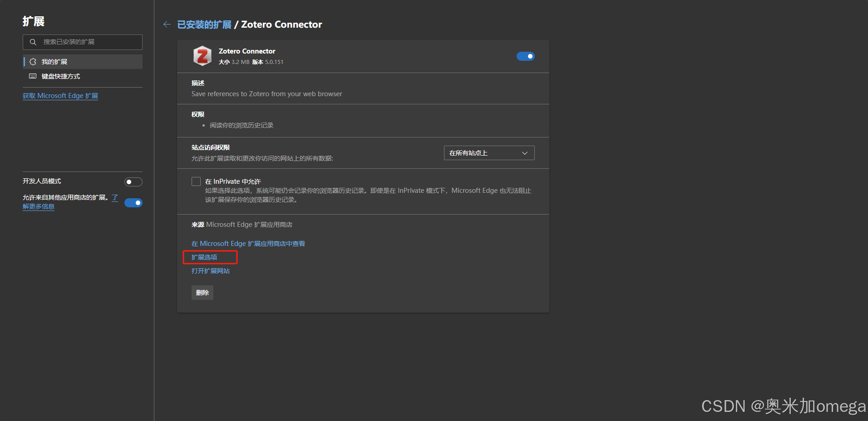Click the Zotero Connector logo icon

point(202,56)
